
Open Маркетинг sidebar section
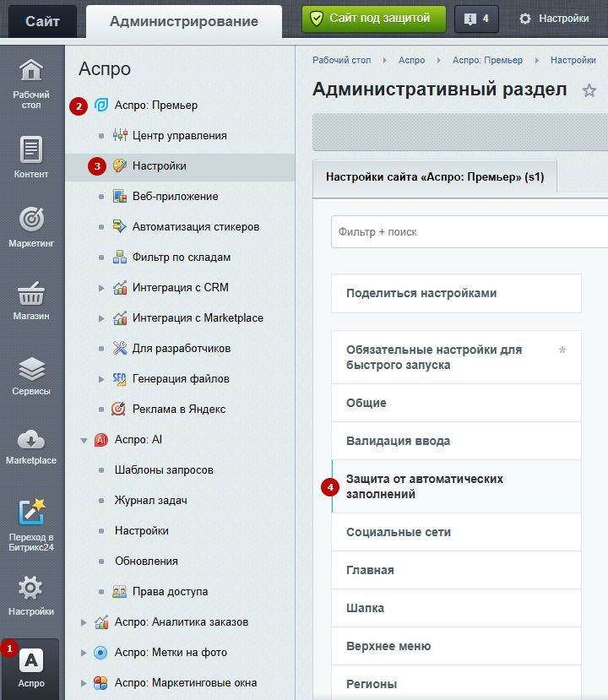coord(30,226)
